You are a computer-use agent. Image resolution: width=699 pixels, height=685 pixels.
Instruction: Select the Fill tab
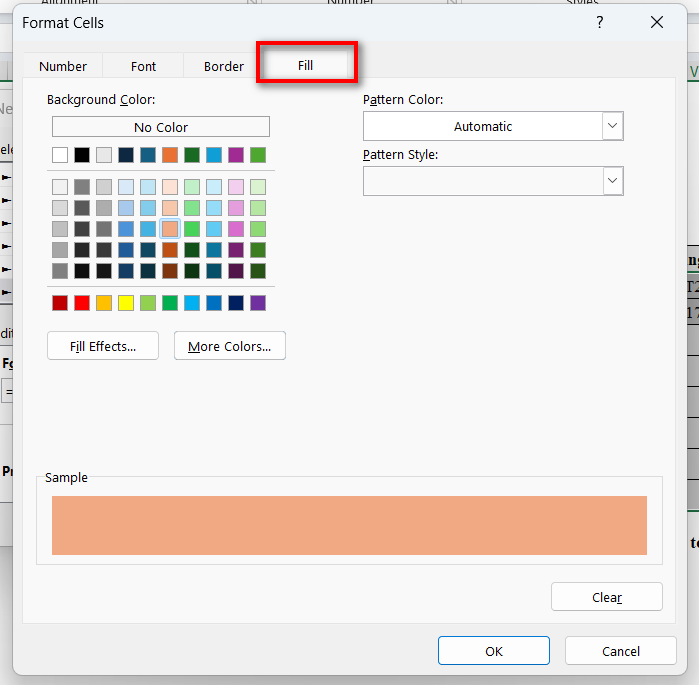pyautogui.click(x=305, y=65)
